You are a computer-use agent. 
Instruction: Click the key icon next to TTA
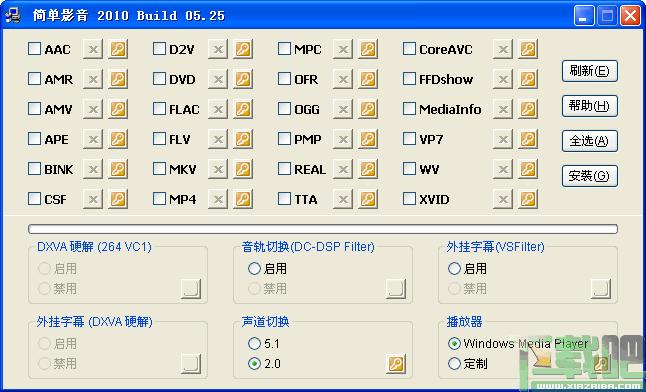368,200
